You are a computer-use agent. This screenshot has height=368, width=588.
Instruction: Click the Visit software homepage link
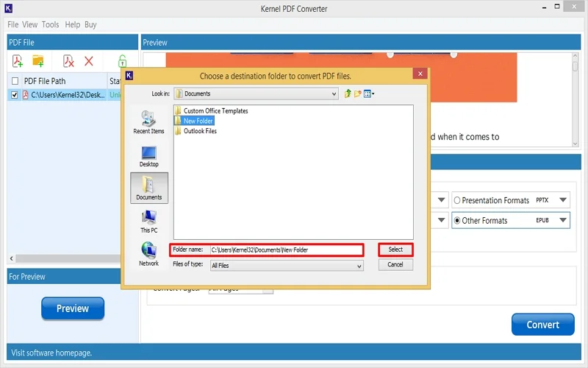coord(51,353)
